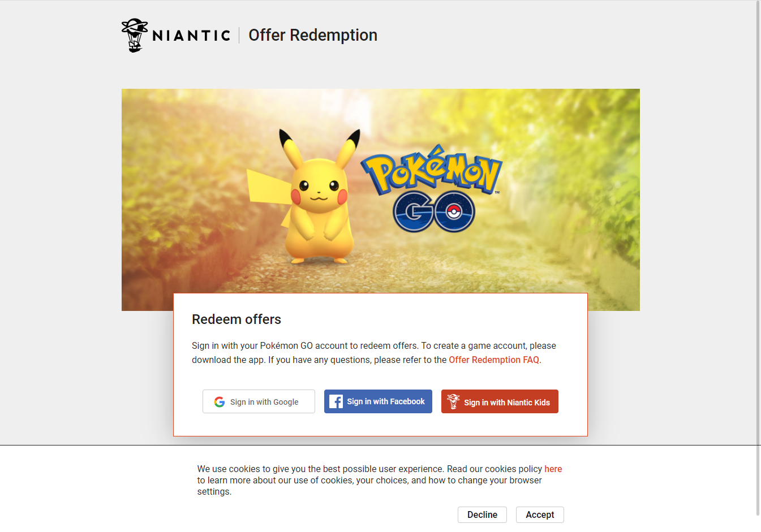Screen dimensions: 761x532
Task: Sign in with Facebook button
Action: [378, 401]
